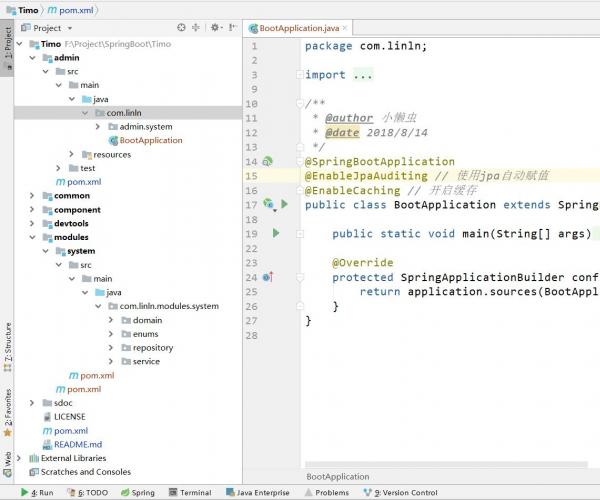Click the editor horizontal scrollbar
This screenshot has width=600, height=500.
tap(446, 464)
